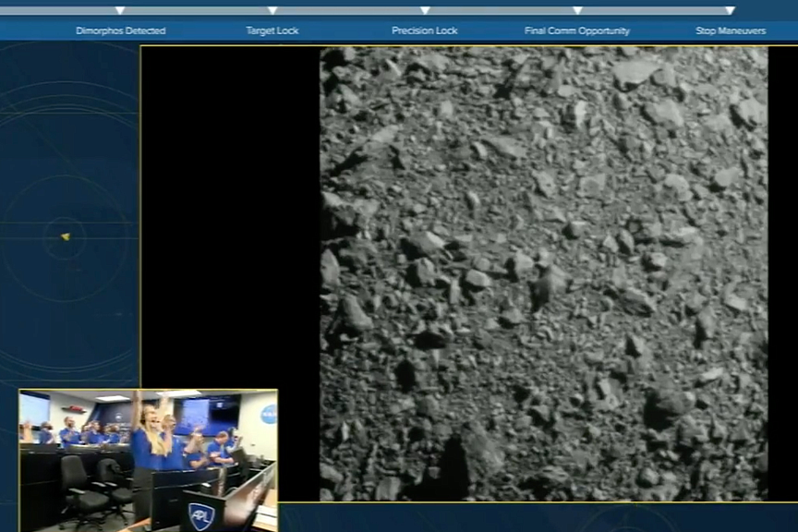Click the NASA logo in control room video

tap(269, 414)
